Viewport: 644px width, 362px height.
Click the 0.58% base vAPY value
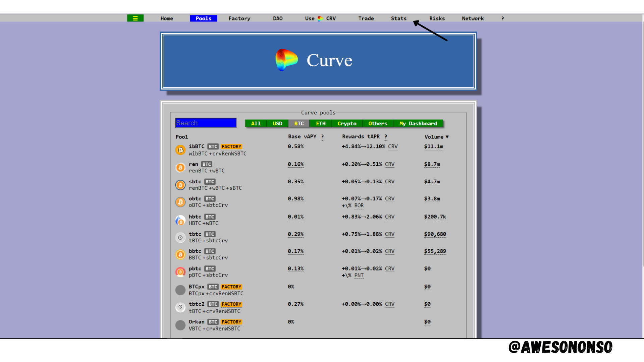click(x=296, y=147)
